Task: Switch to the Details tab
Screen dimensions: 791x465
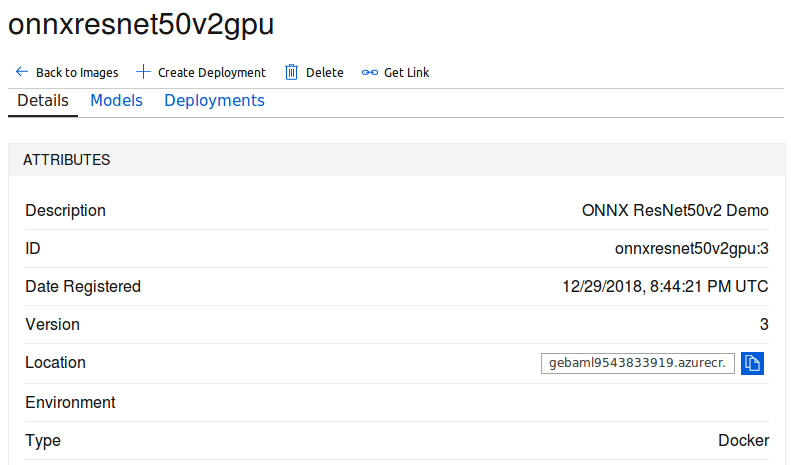Action: point(43,101)
